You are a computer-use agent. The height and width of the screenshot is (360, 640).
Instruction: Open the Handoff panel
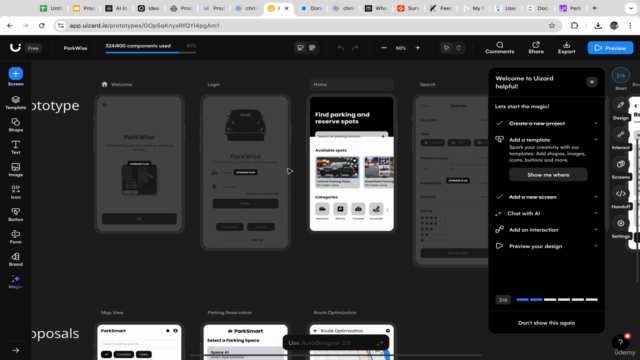click(620, 199)
